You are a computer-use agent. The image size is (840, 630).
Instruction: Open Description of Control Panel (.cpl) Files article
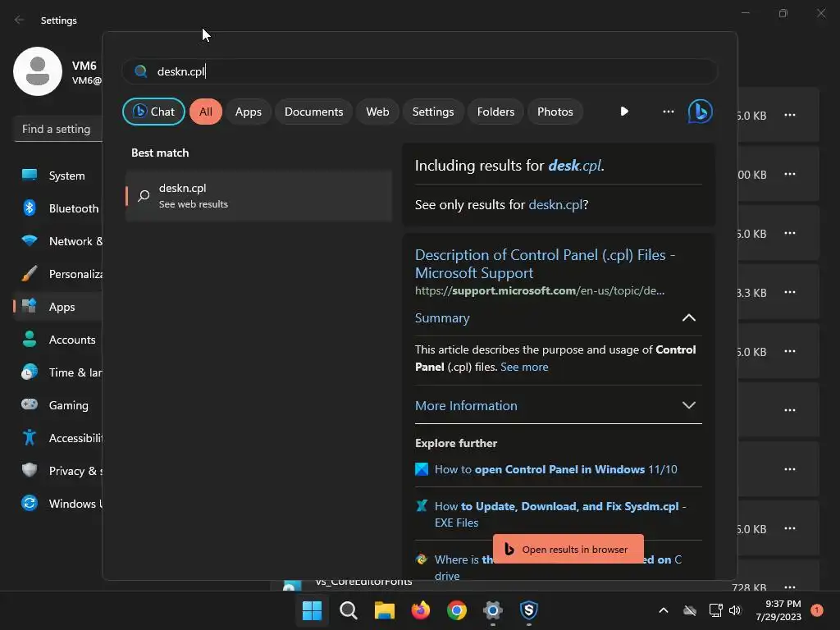pos(545,263)
